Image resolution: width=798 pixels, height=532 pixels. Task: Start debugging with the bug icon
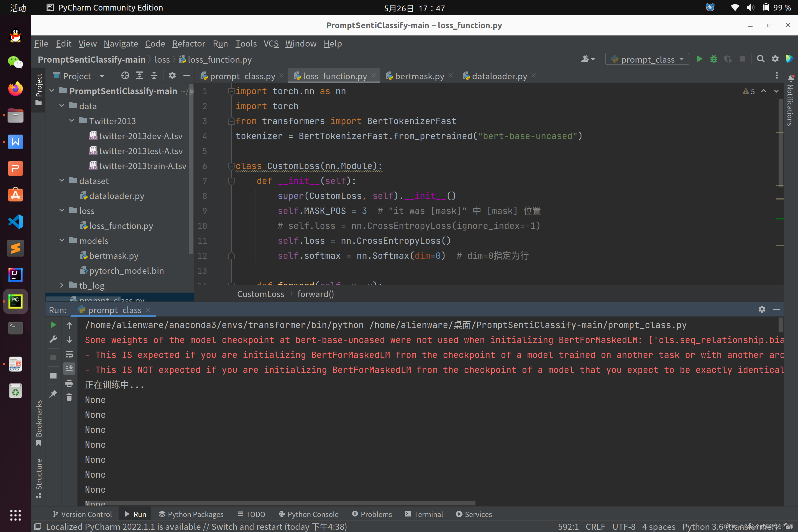click(713, 59)
